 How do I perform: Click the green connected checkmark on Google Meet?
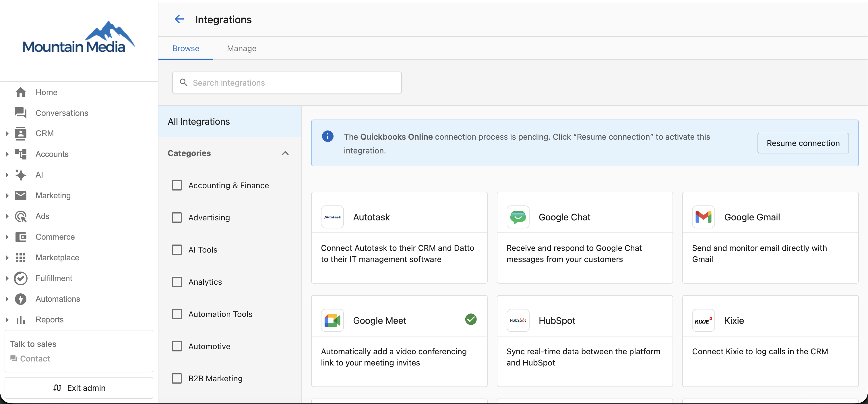471,319
